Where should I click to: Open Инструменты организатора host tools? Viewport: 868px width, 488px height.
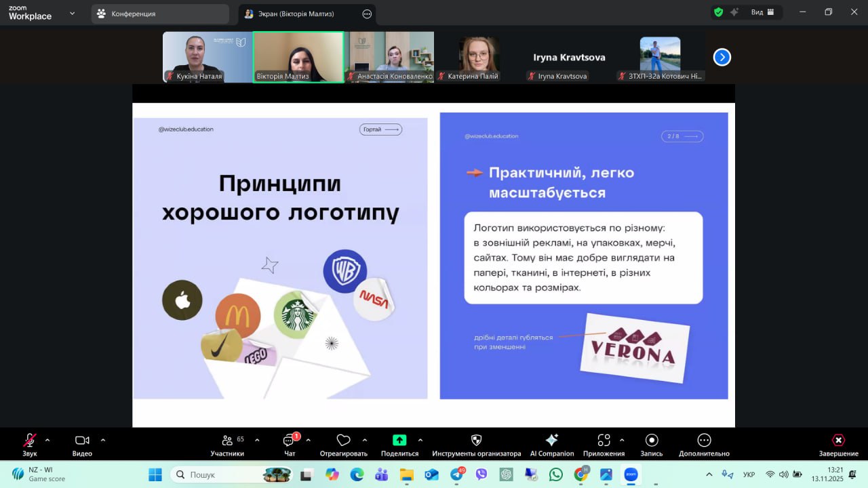476,441
